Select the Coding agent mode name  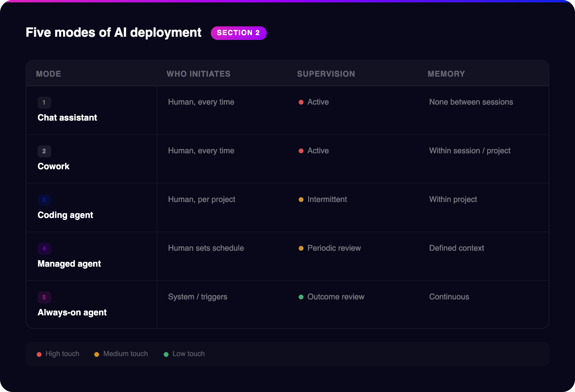coord(65,215)
